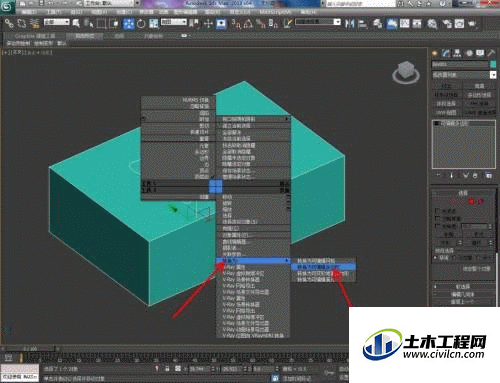
Task: Open the Modify command panel tab
Action: pyautogui.click(x=446, y=53)
